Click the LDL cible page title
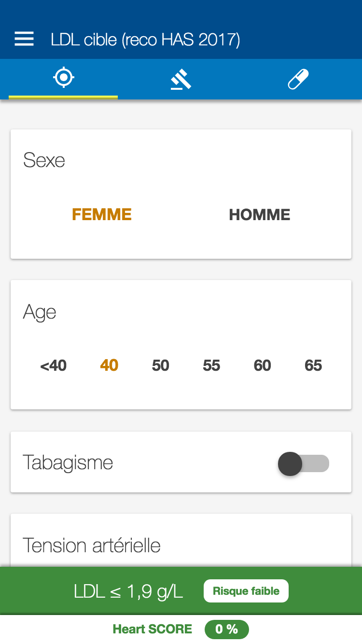 145,39
